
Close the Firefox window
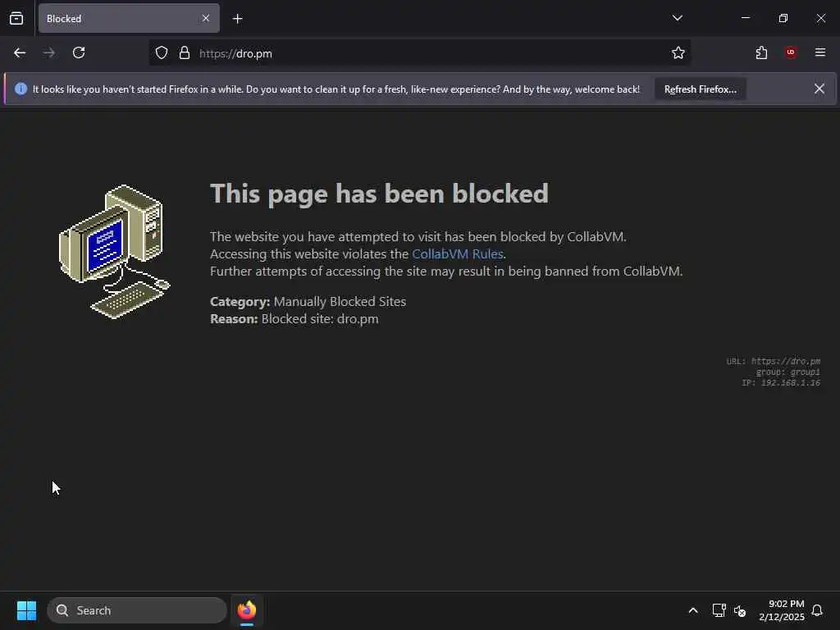pyautogui.click(x=820, y=18)
